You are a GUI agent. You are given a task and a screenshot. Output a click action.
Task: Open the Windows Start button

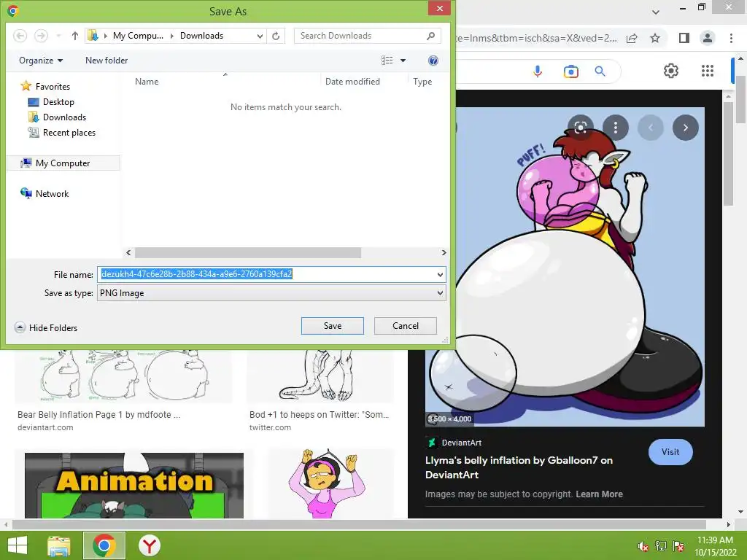pyautogui.click(x=18, y=545)
